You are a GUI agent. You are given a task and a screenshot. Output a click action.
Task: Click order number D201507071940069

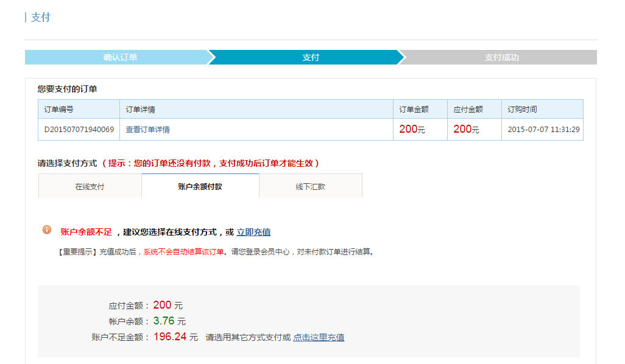79,130
